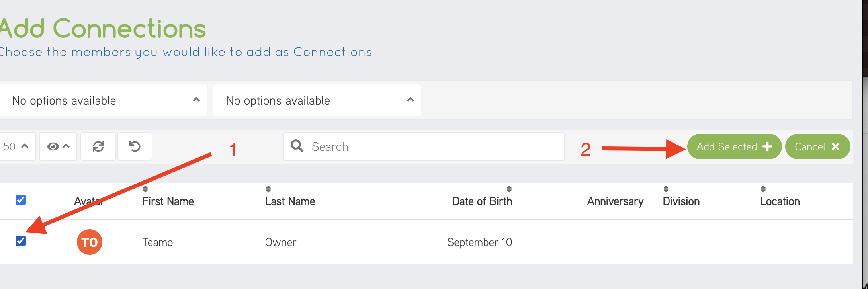868x289 pixels.
Task: Sort by Division arrows icon
Action: (666, 189)
